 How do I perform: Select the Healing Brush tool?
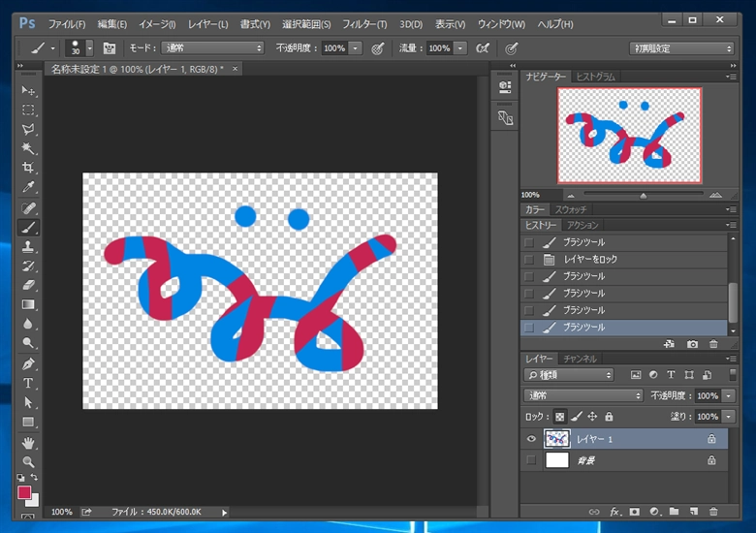coord(28,208)
